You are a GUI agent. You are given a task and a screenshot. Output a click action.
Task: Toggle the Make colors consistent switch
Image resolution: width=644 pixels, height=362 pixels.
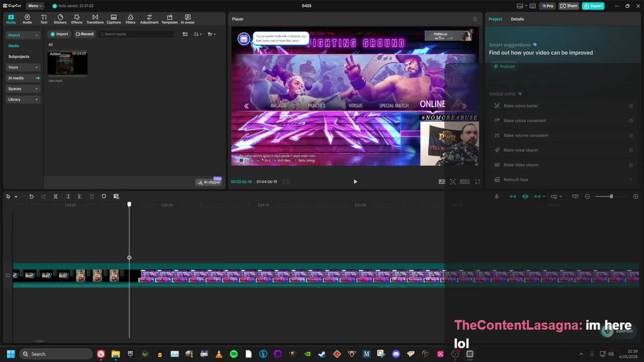631,121
